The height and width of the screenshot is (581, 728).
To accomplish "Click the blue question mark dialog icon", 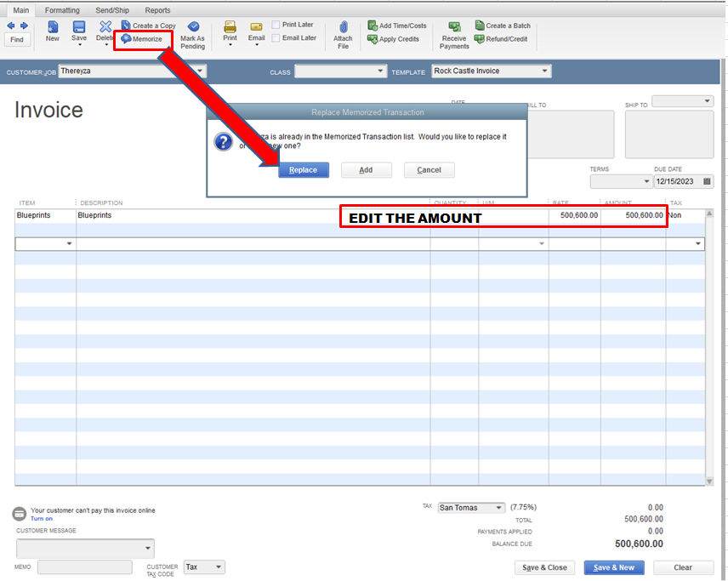I will 224,142.
